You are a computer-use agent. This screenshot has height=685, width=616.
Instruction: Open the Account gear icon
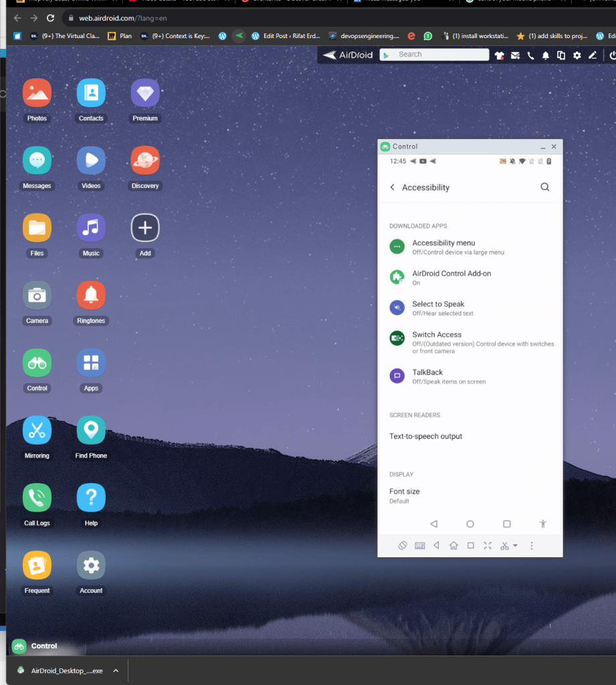point(91,565)
